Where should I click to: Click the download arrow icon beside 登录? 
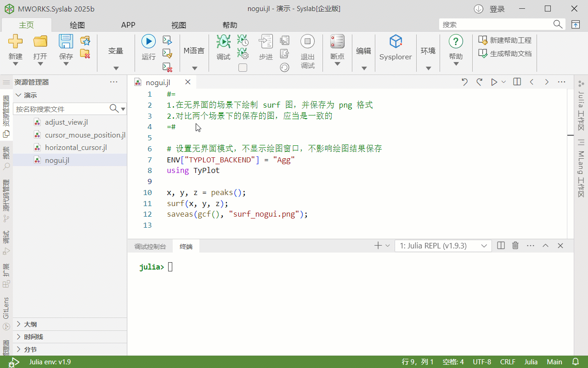point(479,9)
